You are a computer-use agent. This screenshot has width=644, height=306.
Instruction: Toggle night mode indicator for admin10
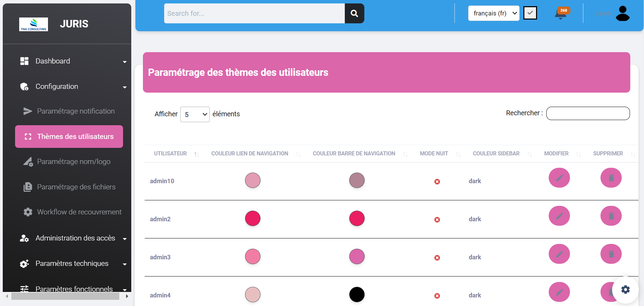tap(437, 181)
